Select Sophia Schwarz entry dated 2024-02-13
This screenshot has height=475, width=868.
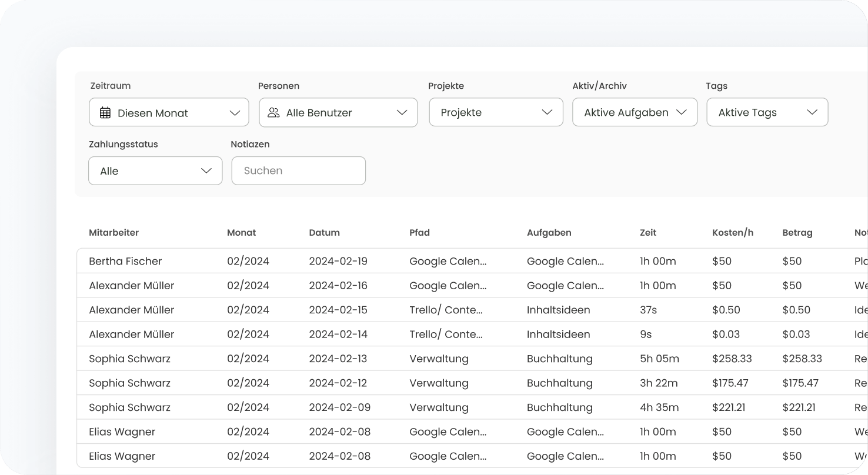click(x=129, y=359)
